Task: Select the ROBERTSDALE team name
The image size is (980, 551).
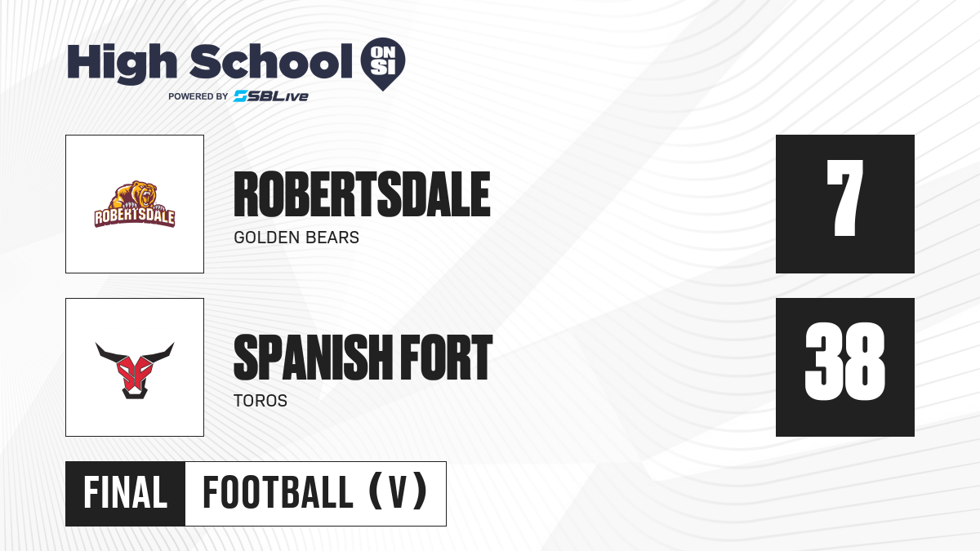Action: pos(362,195)
